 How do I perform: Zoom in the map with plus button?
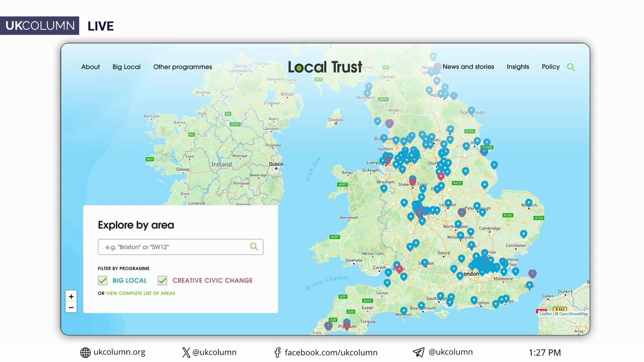pos(71,297)
